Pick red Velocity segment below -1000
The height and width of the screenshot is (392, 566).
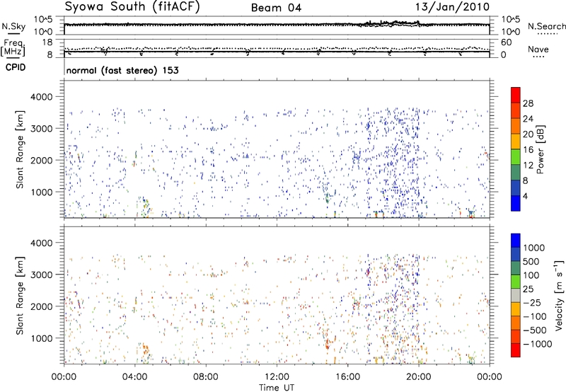click(516, 350)
